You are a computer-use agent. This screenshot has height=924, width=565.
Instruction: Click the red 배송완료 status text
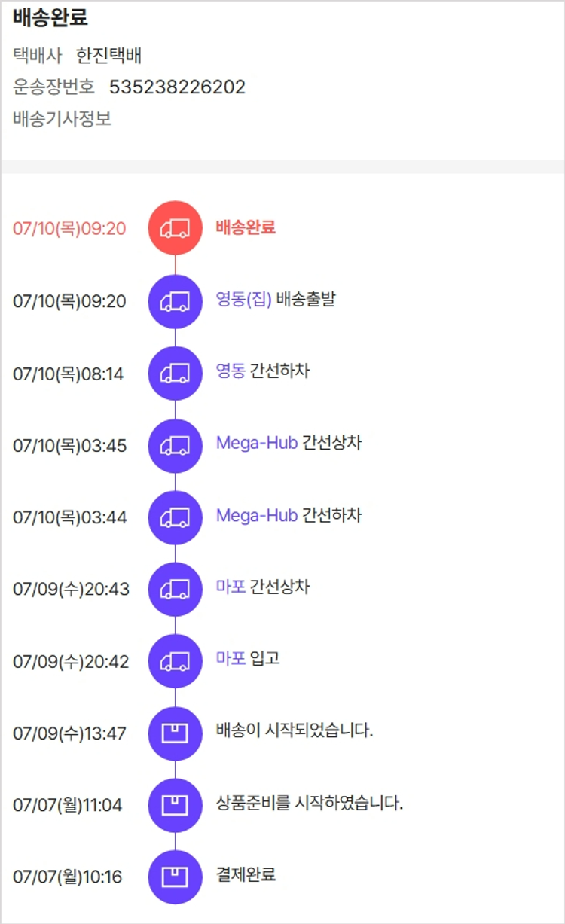246,227
